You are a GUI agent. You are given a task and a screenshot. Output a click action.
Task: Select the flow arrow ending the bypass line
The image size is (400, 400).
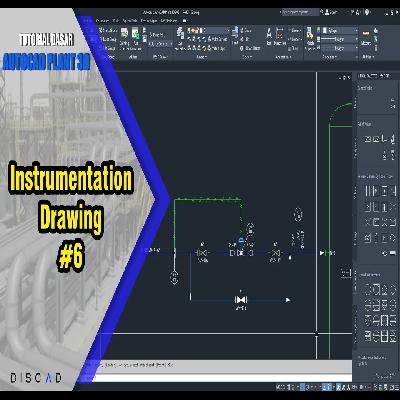point(288,300)
